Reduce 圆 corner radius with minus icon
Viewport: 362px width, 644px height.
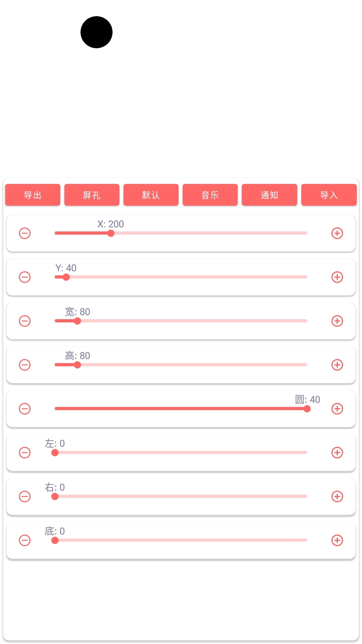(25, 409)
